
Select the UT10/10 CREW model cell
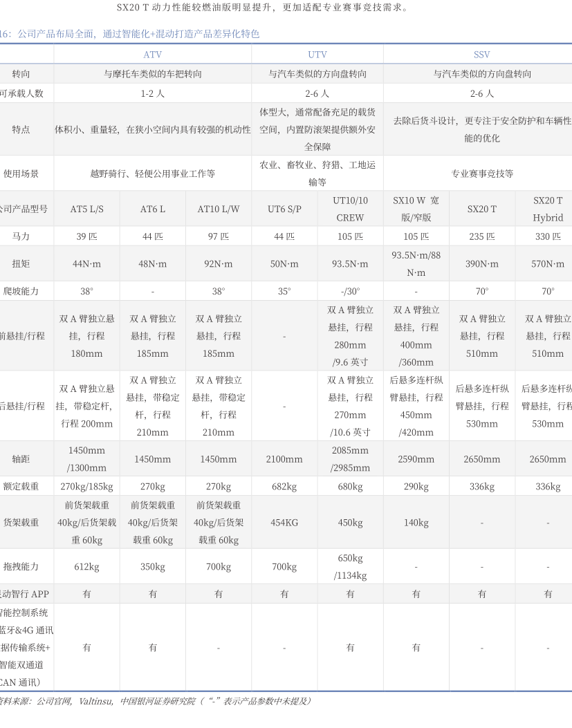tap(350, 209)
